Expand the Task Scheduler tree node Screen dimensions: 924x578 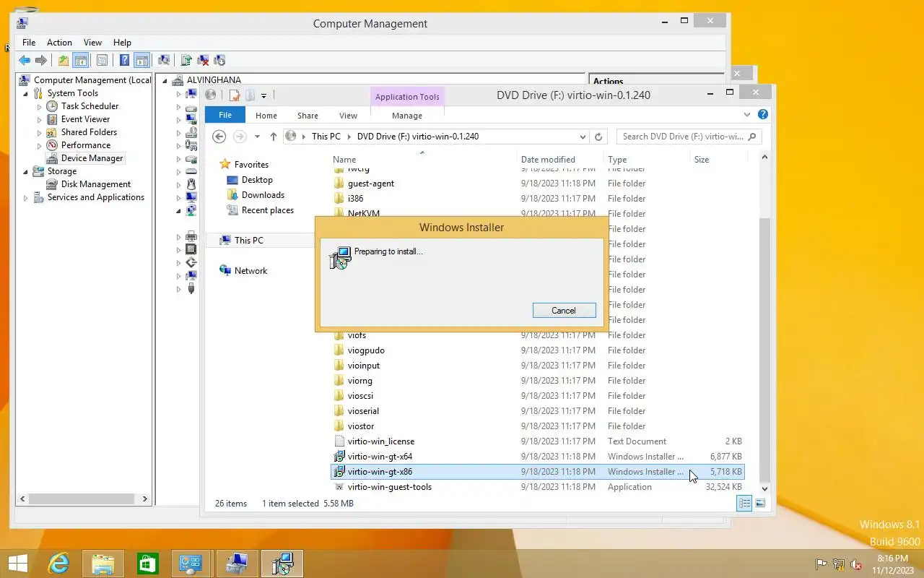coord(40,107)
